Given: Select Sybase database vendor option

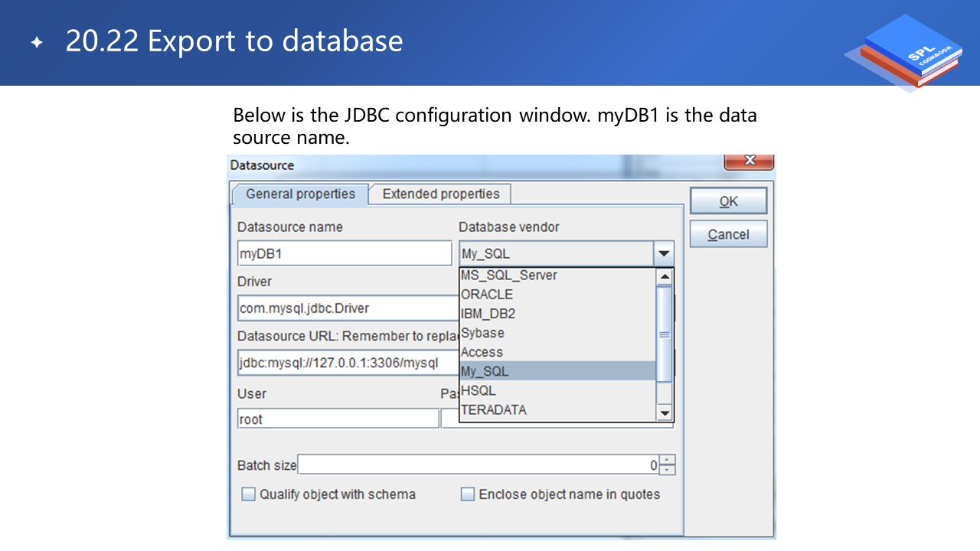Looking at the screenshot, I should pos(482,333).
